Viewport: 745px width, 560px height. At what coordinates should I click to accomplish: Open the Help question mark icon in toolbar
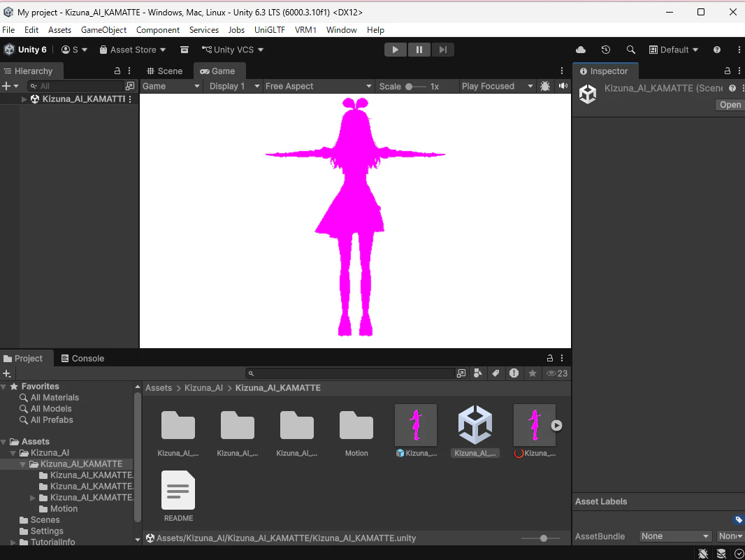717,50
